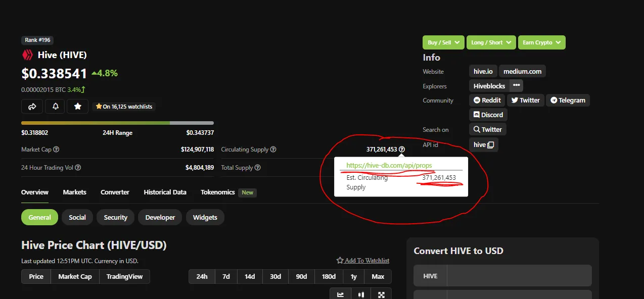The width and height of the screenshot is (644, 299).
Task: Select the 30d chart range
Action: pos(275,276)
